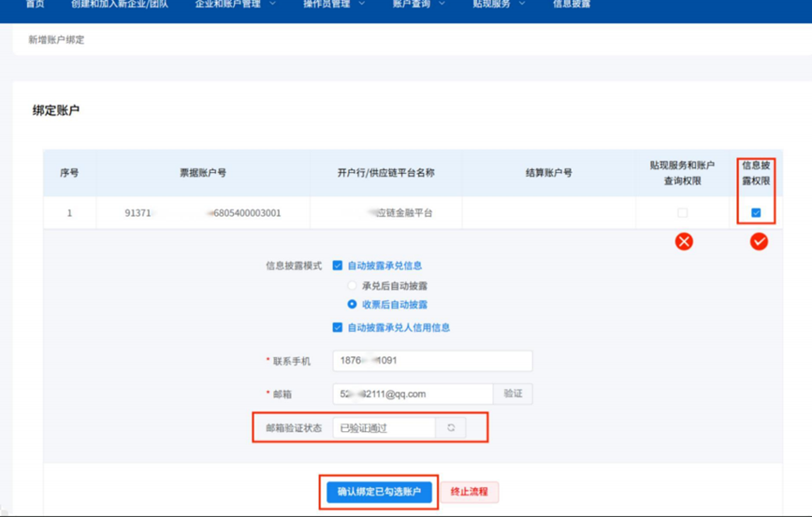Go to the 首页 menu item
The height and width of the screenshot is (517, 812).
(x=35, y=5)
